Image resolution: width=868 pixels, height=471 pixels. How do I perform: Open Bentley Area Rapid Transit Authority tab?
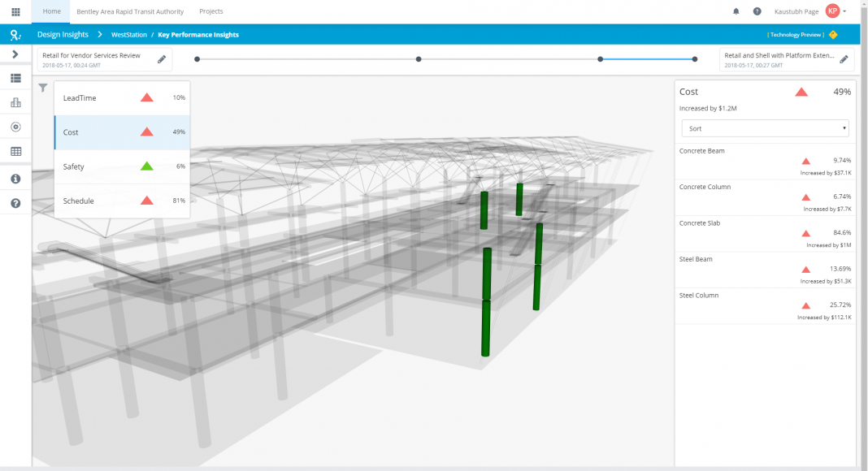click(130, 11)
